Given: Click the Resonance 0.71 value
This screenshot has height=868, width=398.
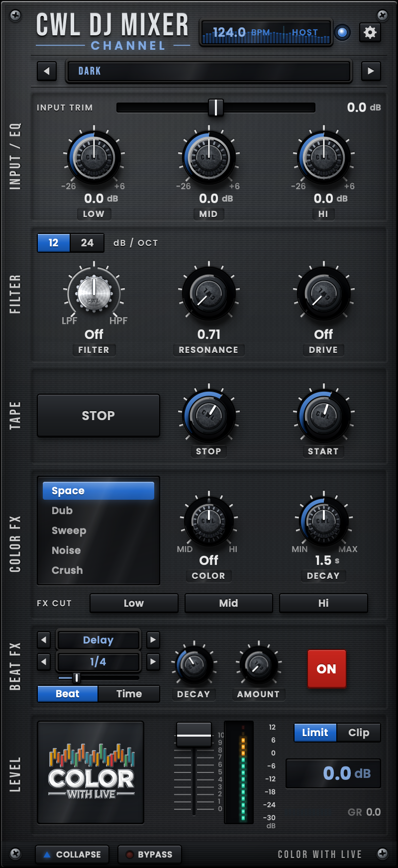Looking at the screenshot, I should click(x=208, y=334).
